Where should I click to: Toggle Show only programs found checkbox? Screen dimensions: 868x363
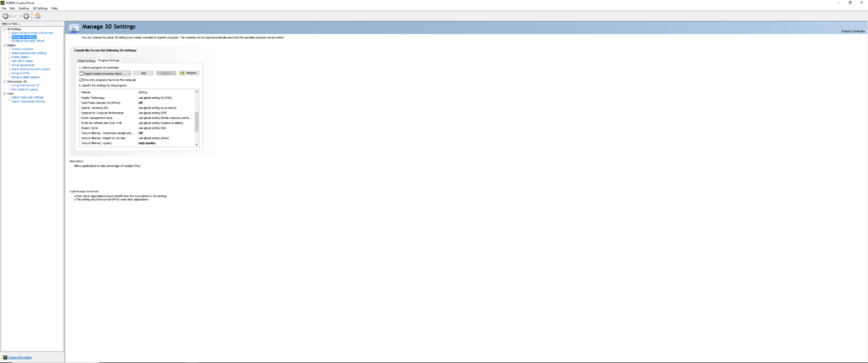tap(81, 80)
